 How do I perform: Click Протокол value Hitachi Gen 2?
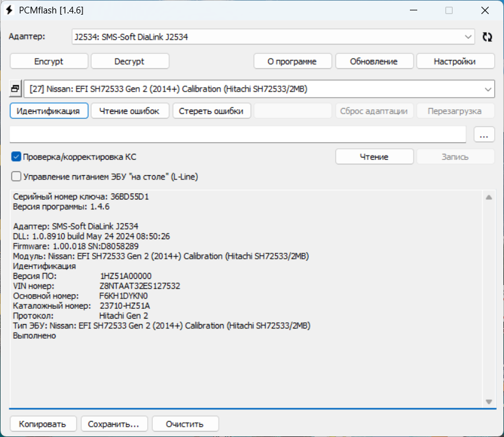pos(123,316)
